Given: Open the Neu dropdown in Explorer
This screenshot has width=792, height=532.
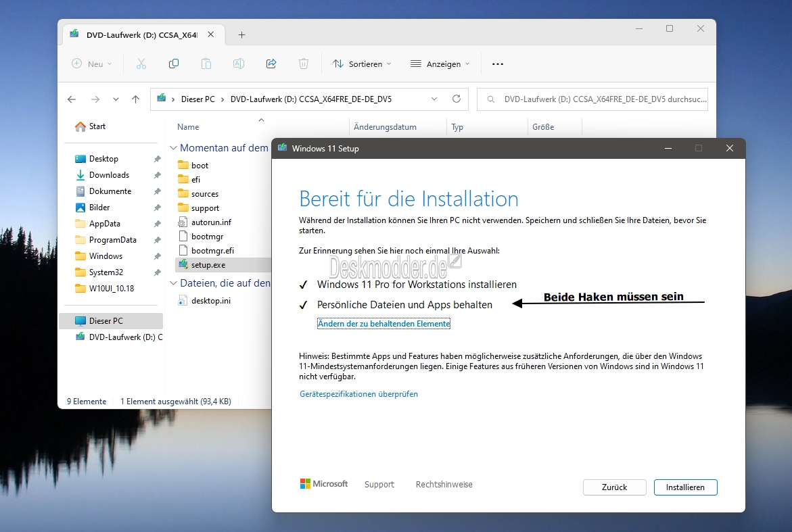Looking at the screenshot, I should [x=92, y=64].
